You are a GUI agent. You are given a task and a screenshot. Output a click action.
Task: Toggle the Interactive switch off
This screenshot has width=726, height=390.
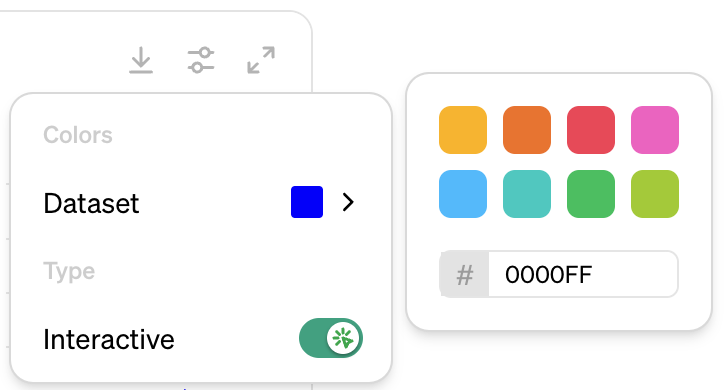(331, 338)
